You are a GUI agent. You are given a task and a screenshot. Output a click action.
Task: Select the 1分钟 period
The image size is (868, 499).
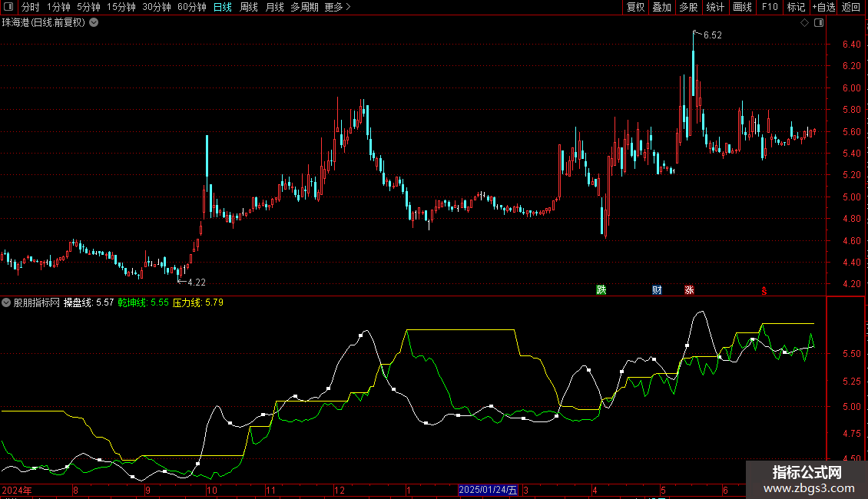coord(58,7)
